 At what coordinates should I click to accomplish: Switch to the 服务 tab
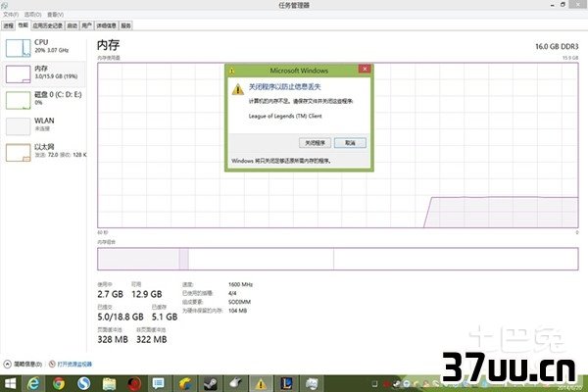click(126, 25)
